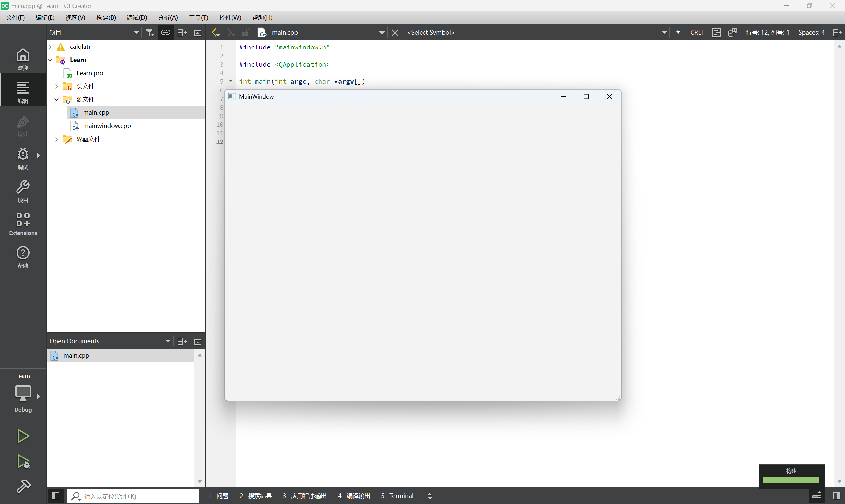Open the Extensions mode
Viewport: 845px width, 504px height.
(x=23, y=224)
